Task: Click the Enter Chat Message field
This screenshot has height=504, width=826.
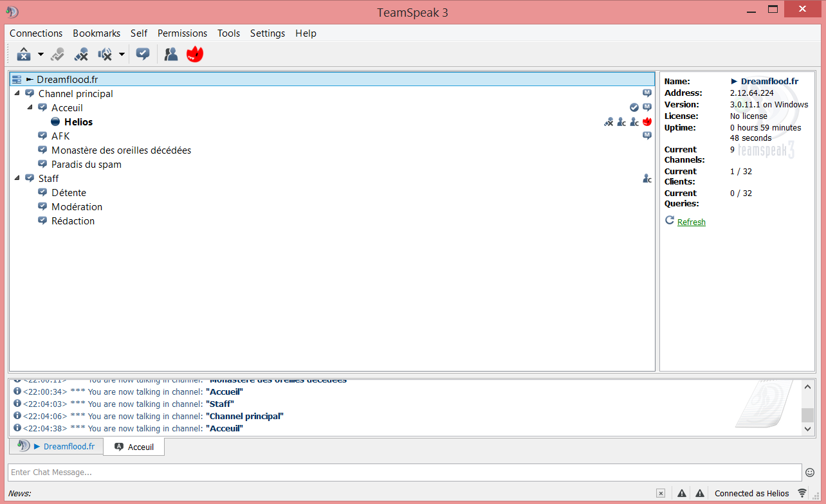Action: (404, 473)
